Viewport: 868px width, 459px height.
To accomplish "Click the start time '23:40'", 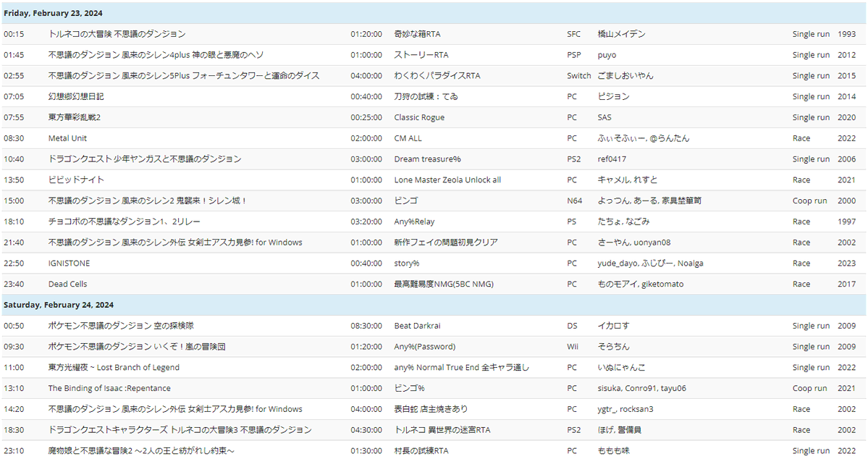I will (x=14, y=284).
